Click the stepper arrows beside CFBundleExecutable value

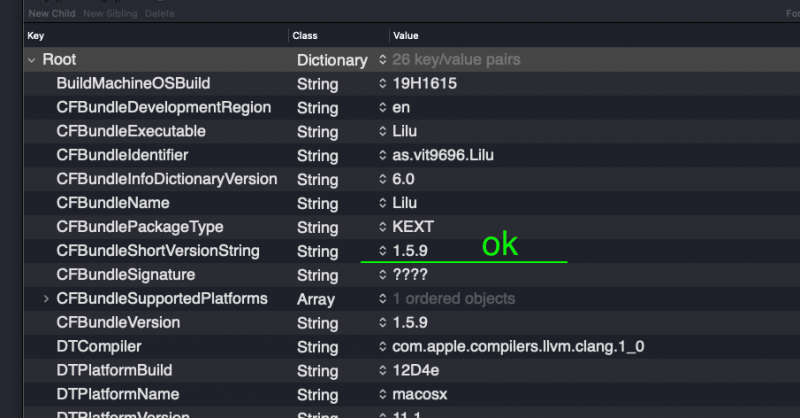pyautogui.click(x=382, y=132)
